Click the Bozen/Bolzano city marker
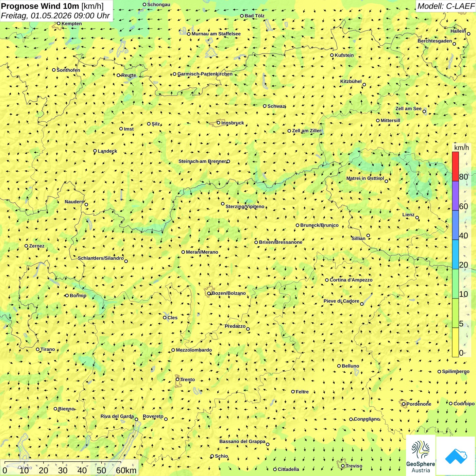 [x=209, y=293]
